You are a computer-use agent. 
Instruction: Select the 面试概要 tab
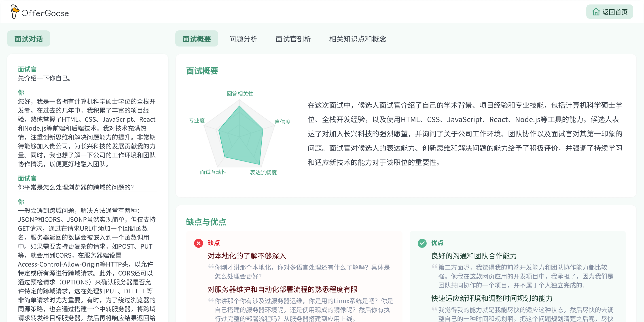[x=197, y=39]
